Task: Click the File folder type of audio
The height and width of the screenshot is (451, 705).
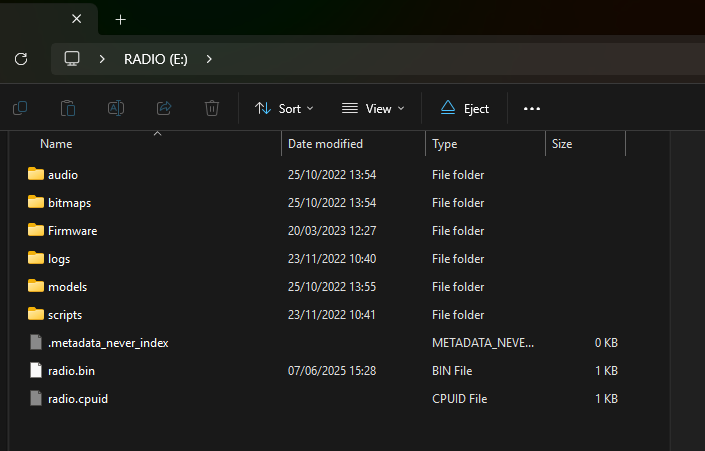Action: (x=458, y=175)
